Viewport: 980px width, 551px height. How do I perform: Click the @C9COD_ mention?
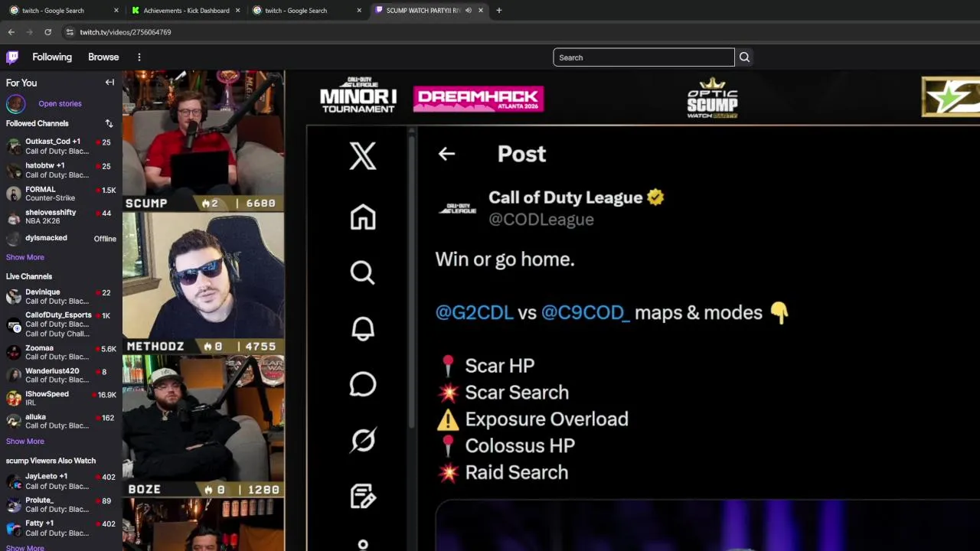pos(585,312)
